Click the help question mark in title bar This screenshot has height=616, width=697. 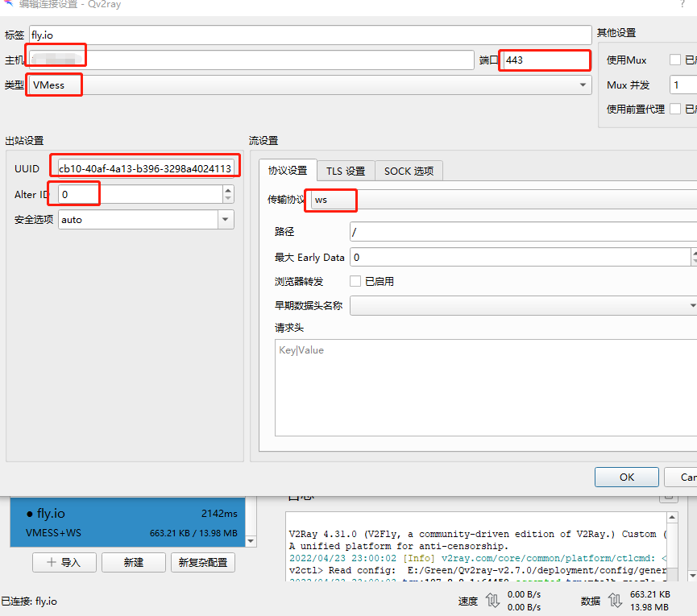tap(682, 4)
